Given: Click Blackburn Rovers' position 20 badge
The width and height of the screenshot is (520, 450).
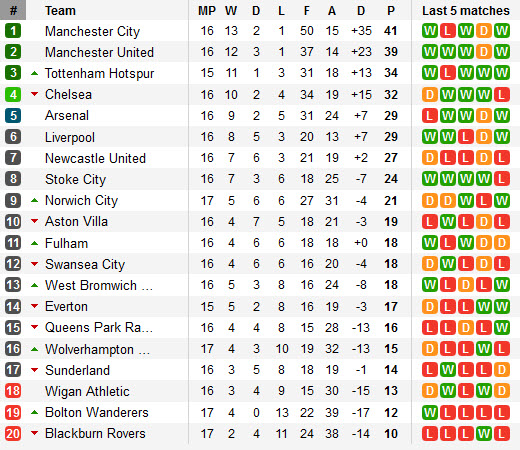Looking at the screenshot, I should (x=13, y=433).
